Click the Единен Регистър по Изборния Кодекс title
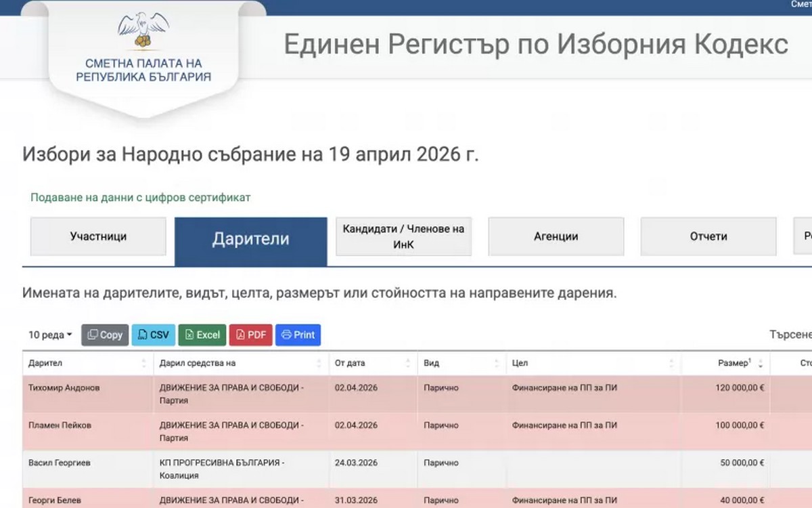 click(535, 44)
